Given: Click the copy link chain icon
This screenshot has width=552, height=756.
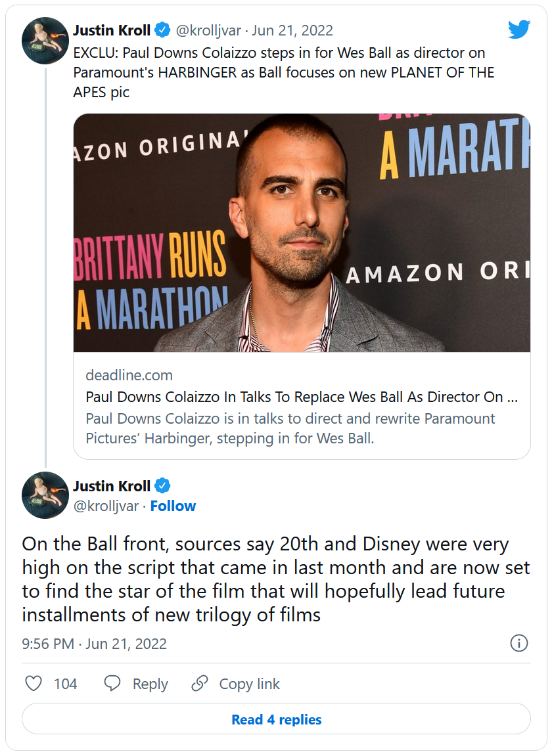Looking at the screenshot, I should [x=200, y=684].
